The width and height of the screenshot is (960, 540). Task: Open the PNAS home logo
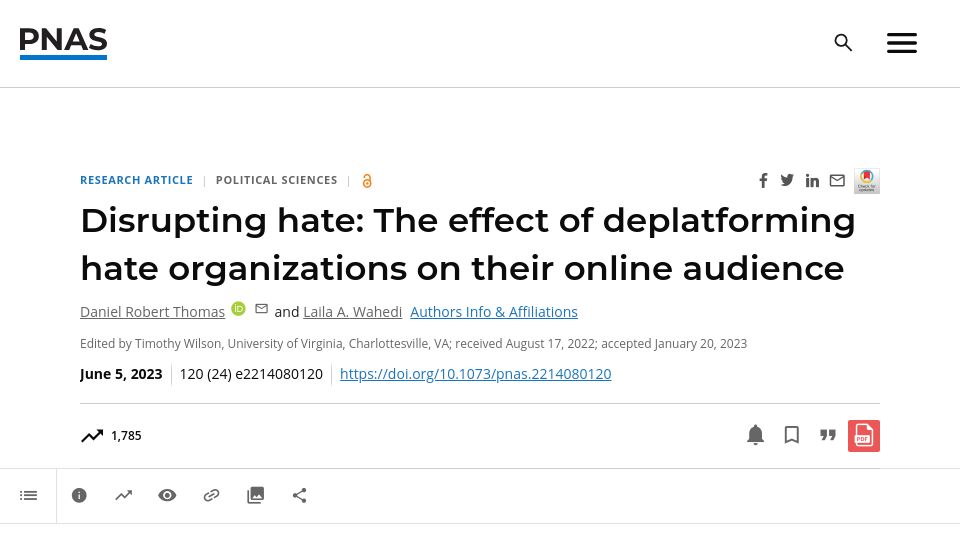[63, 43]
